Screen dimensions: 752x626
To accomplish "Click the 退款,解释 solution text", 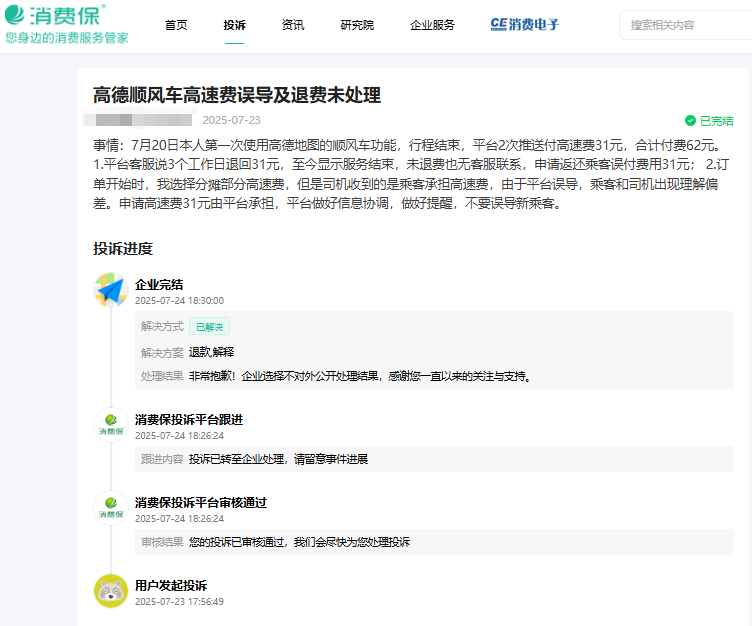I will (x=212, y=353).
